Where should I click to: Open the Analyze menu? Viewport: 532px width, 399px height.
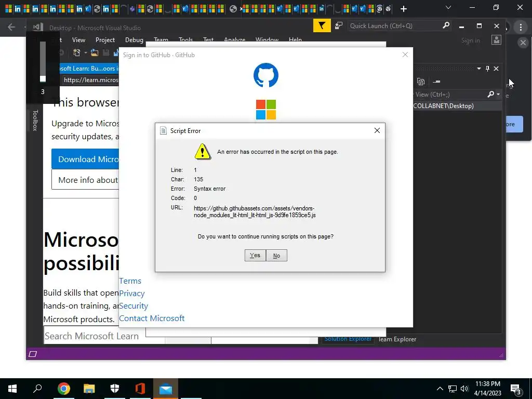click(234, 39)
